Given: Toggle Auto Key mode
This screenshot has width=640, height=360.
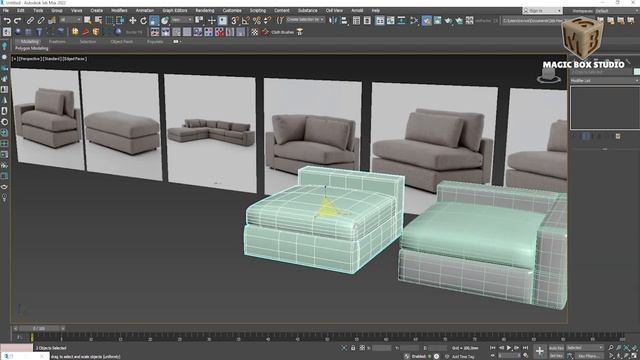Looking at the screenshot, I should click(x=556, y=348).
